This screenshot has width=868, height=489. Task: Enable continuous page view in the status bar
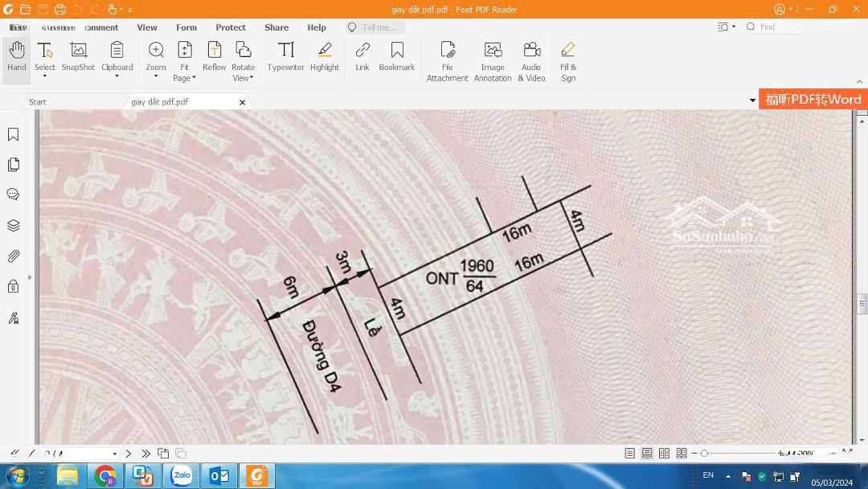647,454
